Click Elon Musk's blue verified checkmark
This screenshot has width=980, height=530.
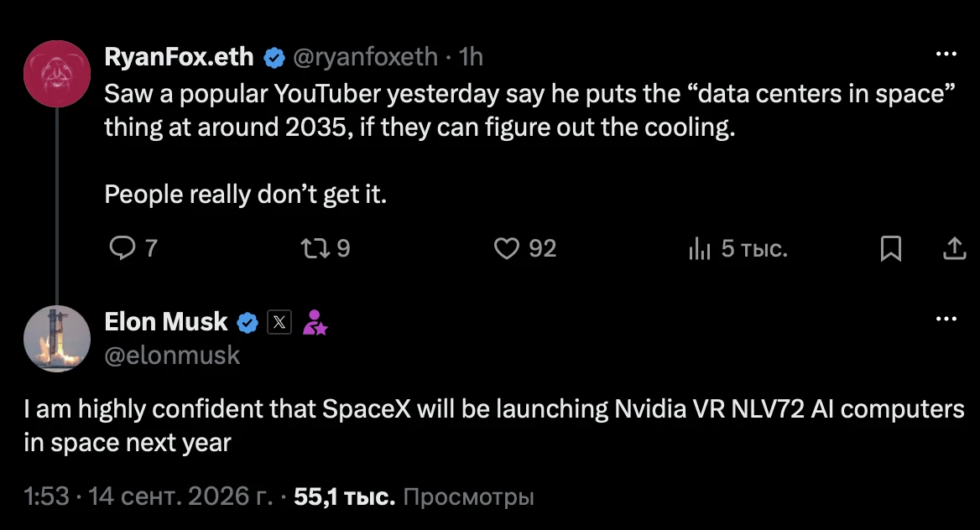tap(248, 323)
